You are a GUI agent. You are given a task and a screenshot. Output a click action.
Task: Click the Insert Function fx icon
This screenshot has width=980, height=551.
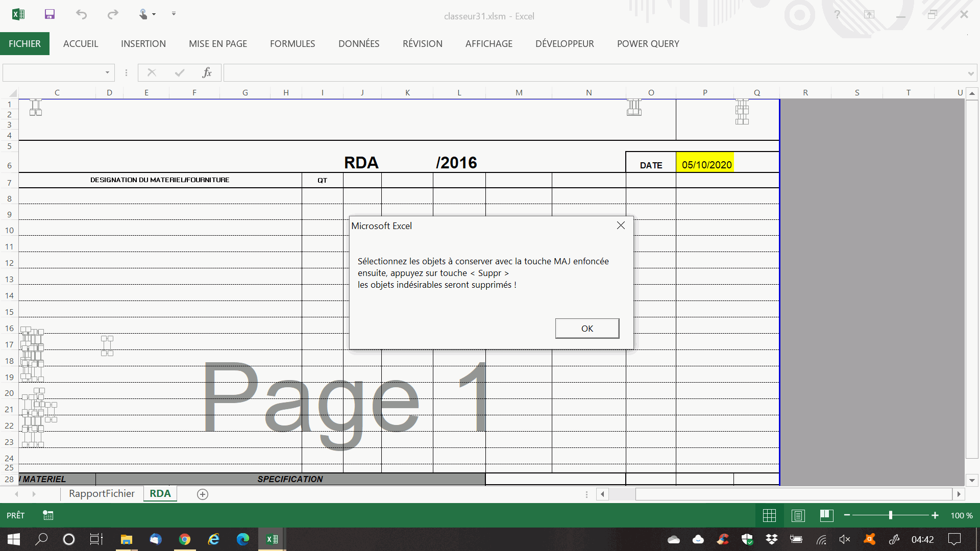click(207, 72)
